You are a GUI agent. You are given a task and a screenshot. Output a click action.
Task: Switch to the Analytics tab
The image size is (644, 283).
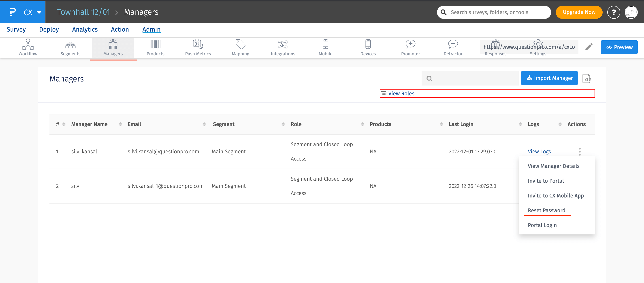click(x=85, y=29)
